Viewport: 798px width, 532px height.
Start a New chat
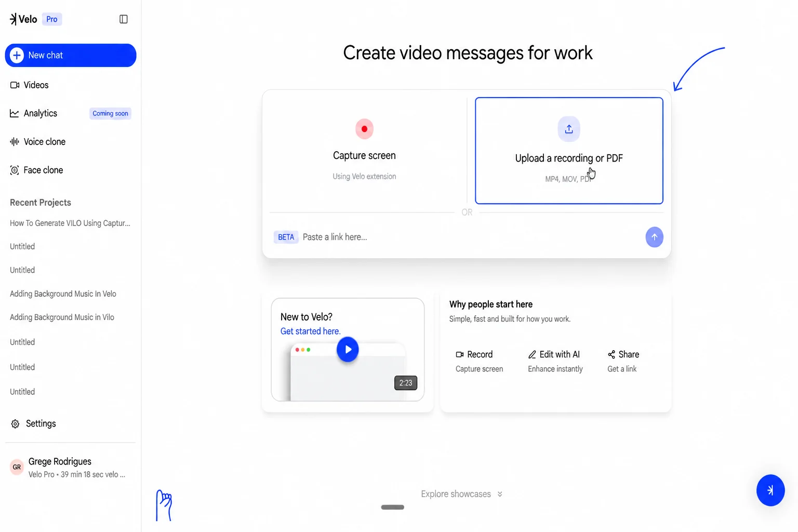coord(71,55)
